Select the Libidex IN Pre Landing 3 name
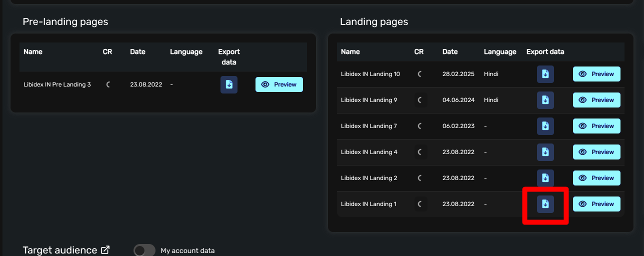644x256 pixels. (57, 84)
